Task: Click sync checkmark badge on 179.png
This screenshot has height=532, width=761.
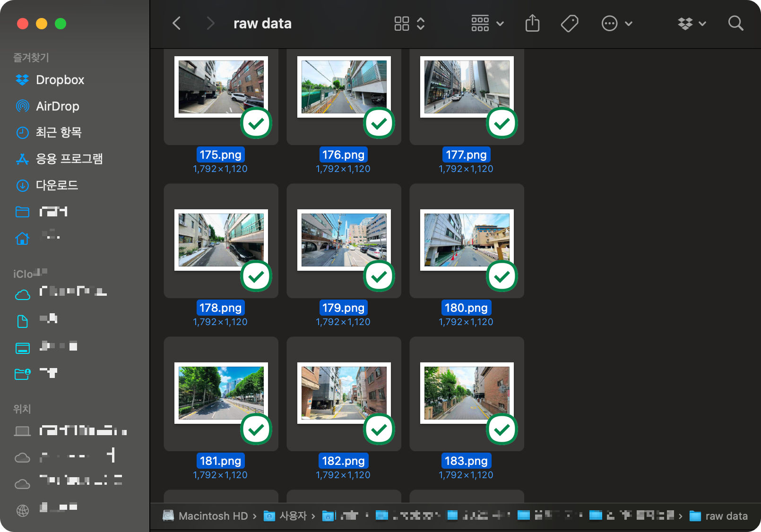Action: click(x=379, y=276)
